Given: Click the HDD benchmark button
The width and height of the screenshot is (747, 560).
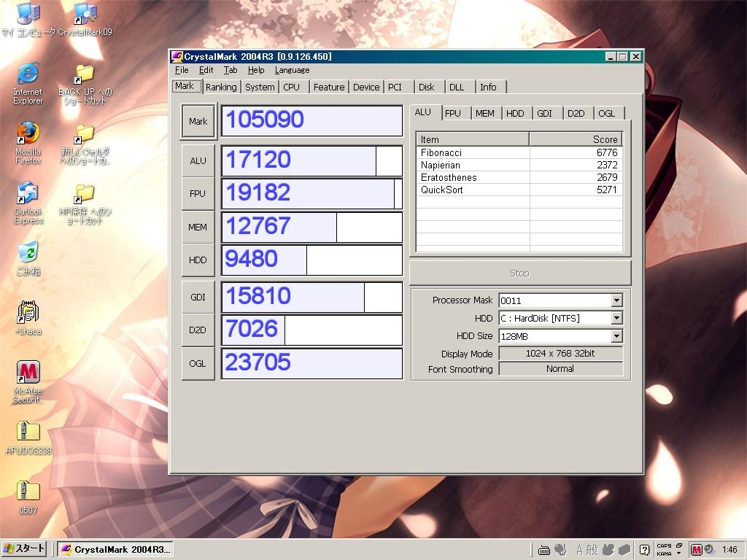Looking at the screenshot, I should click(198, 260).
